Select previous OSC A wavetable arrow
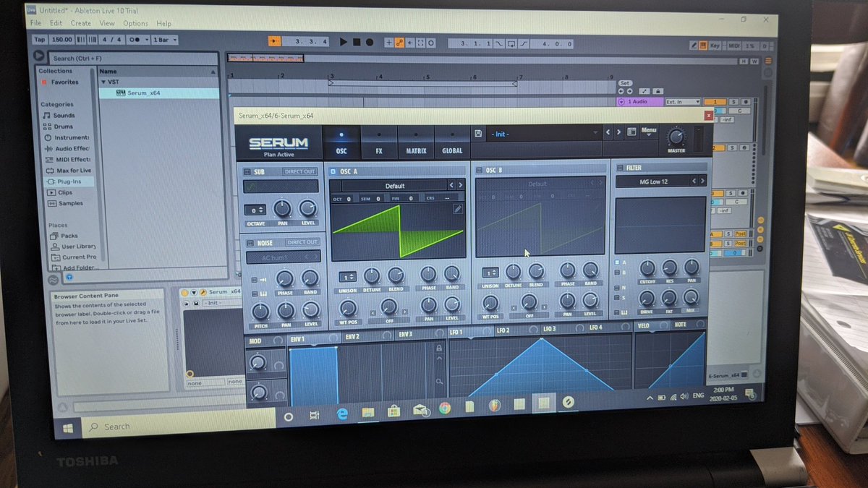 (x=451, y=186)
